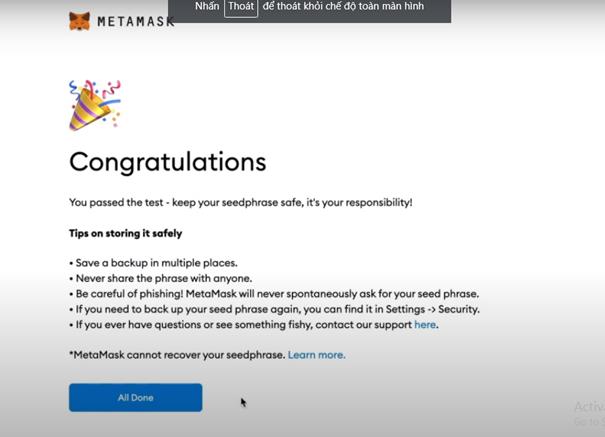Viewport: 605px width, 437px height.
Task: Select 'Tips on storing it safely' heading
Action: click(126, 233)
